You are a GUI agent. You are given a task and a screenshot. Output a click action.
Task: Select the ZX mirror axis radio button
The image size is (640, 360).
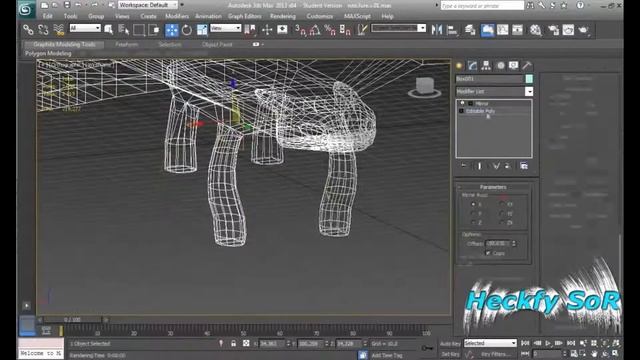502,222
